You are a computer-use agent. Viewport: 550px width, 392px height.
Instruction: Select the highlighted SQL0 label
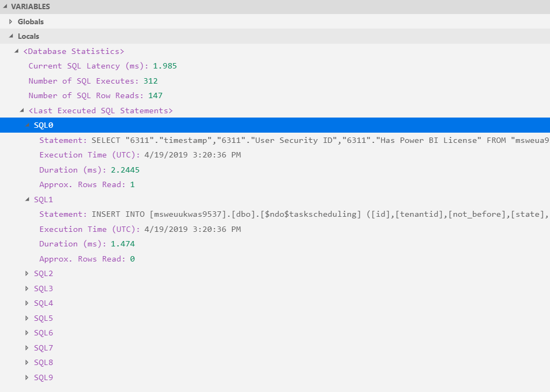[x=44, y=125]
